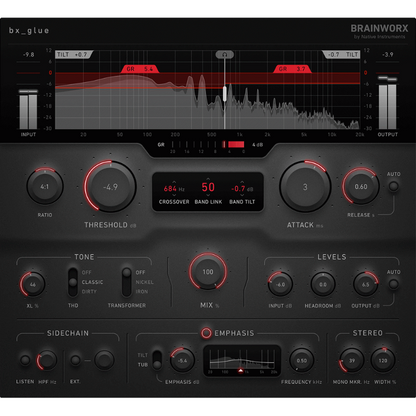Enable the external sidechain EXT button
The image size is (416, 416).
click(76, 360)
